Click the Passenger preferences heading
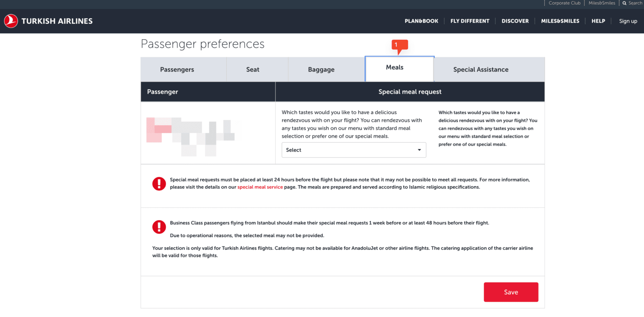The width and height of the screenshot is (644, 317). [203, 44]
